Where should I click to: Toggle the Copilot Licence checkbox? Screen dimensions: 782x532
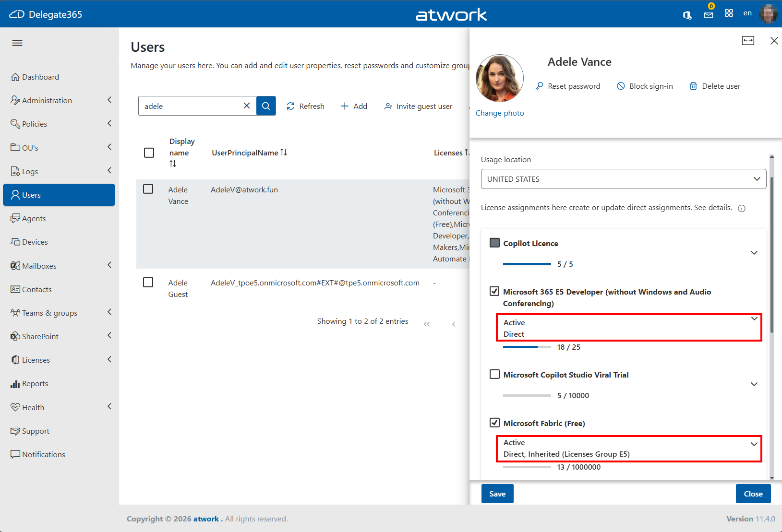click(x=494, y=243)
